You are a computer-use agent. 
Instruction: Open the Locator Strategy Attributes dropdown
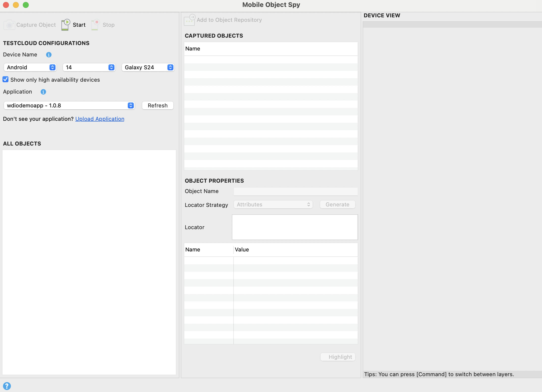[273, 204]
